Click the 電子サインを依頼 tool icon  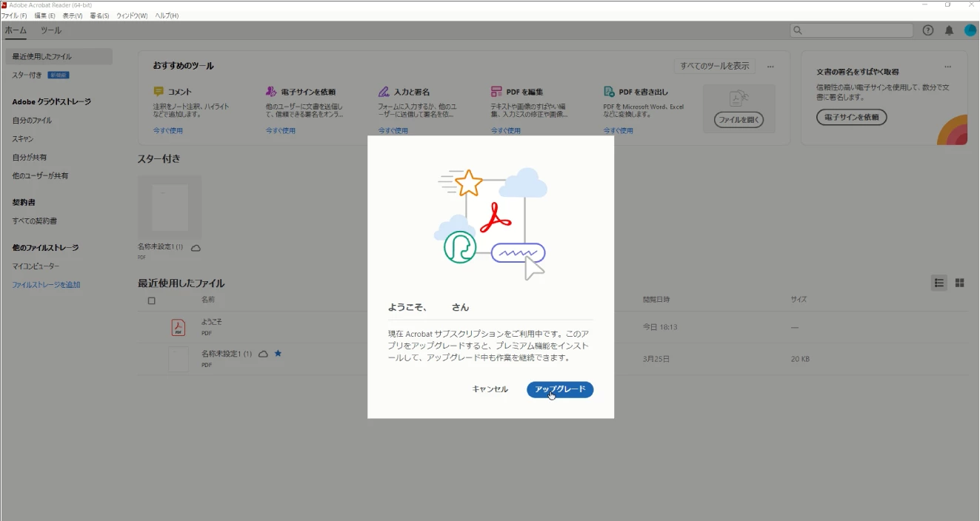click(x=271, y=92)
